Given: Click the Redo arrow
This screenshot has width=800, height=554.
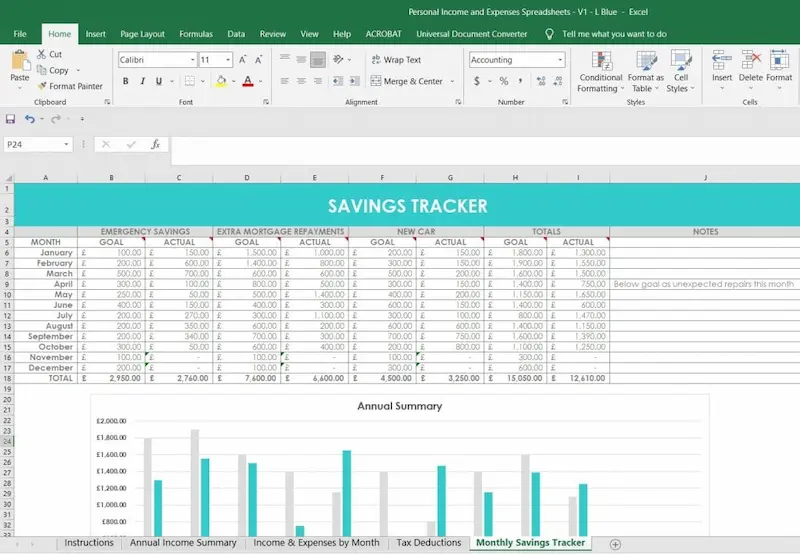Looking at the screenshot, I should [56, 119].
